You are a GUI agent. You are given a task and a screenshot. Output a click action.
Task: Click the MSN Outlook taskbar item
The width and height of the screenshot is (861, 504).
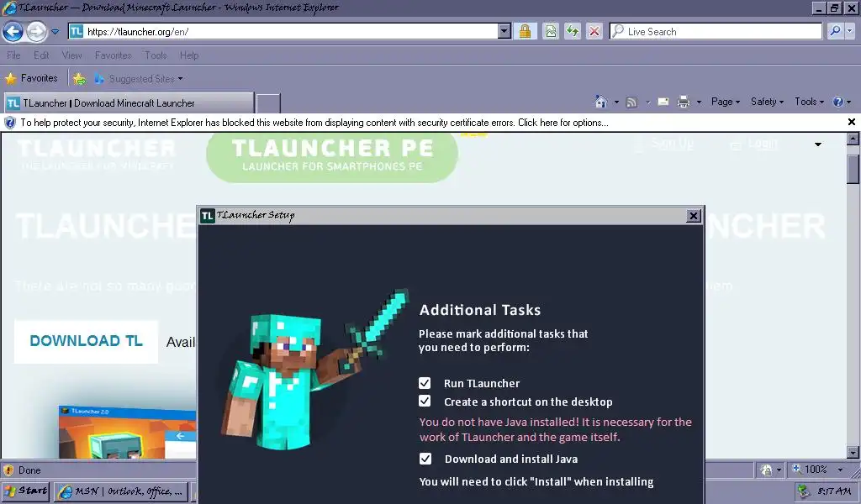(x=121, y=491)
